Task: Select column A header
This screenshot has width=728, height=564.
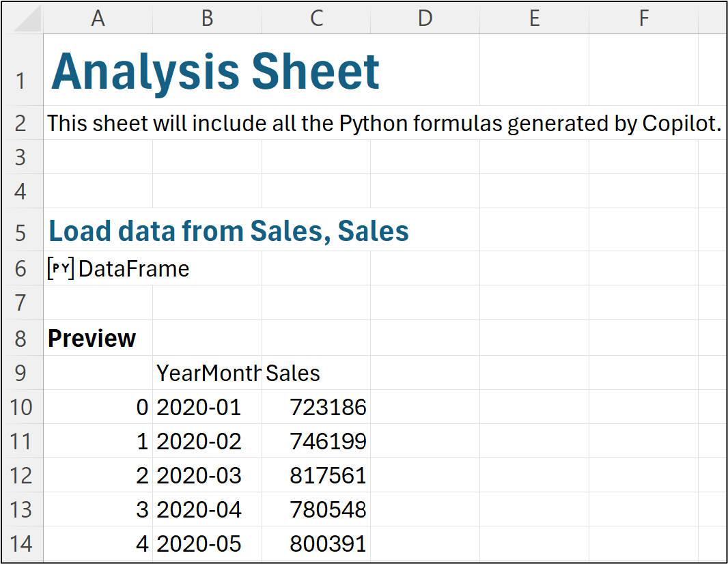Action: (98, 18)
